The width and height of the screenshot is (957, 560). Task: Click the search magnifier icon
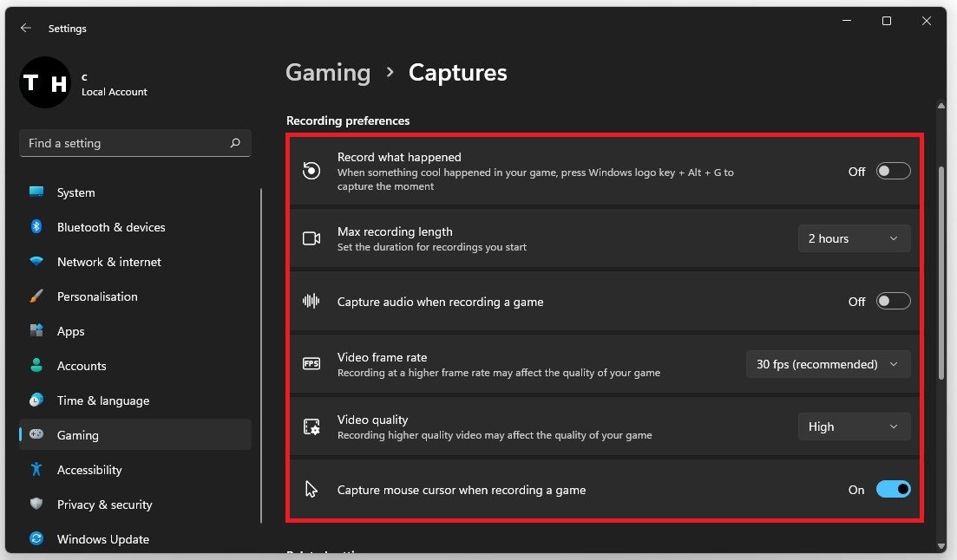(235, 143)
